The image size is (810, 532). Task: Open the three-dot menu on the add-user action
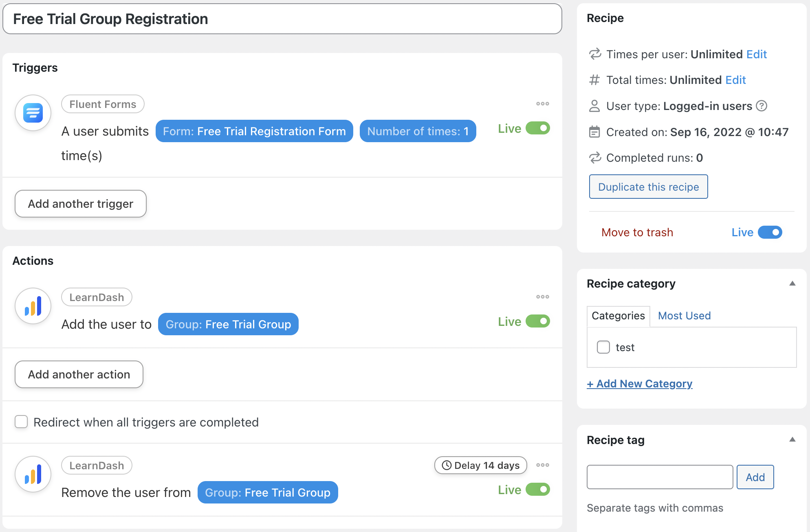pos(542,297)
